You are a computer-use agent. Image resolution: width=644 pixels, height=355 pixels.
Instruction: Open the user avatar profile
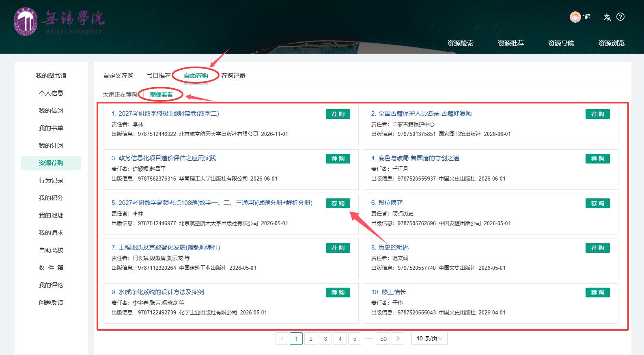tap(575, 17)
